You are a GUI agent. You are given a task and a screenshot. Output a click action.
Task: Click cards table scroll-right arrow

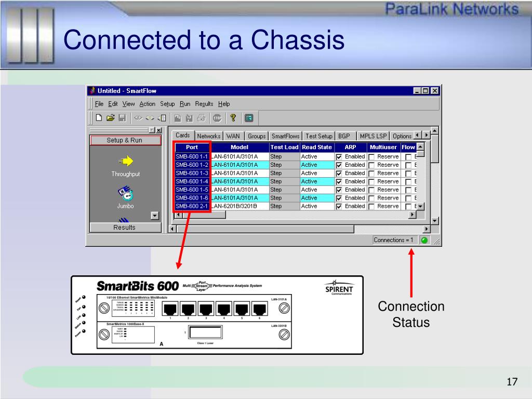[412, 215]
